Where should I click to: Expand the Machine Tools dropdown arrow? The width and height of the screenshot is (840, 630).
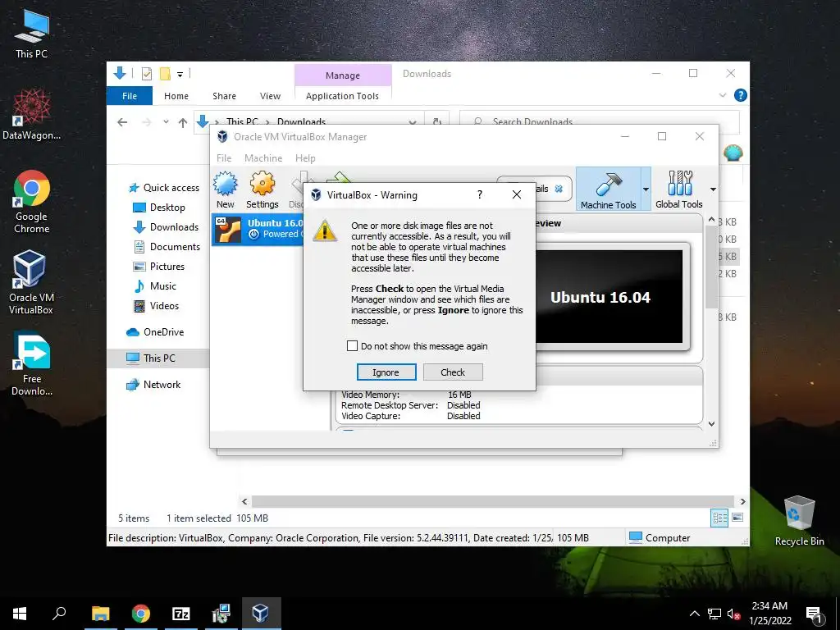point(646,189)
